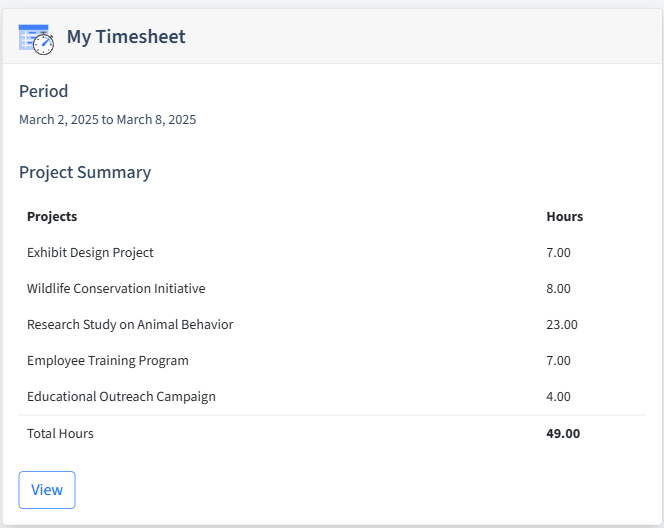664x528 pixels.
Task: Select Research Study on Animal Behavior row
Action: [x=332, y=324]
